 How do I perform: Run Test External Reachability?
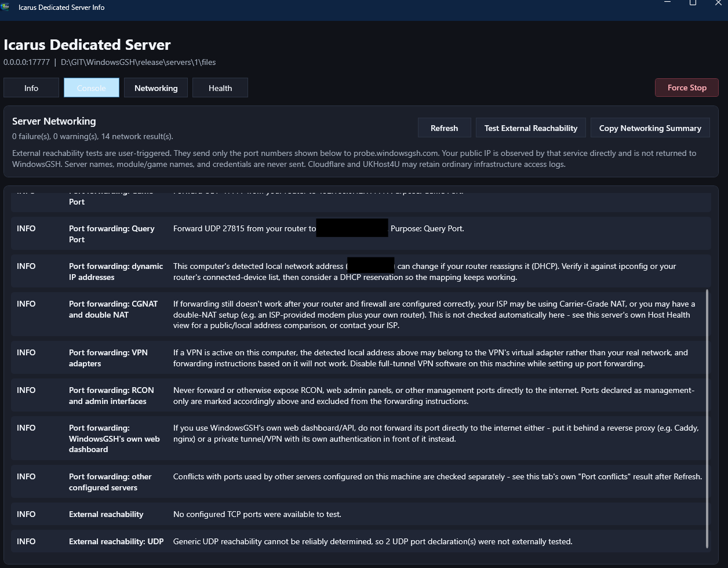point(531,128)
